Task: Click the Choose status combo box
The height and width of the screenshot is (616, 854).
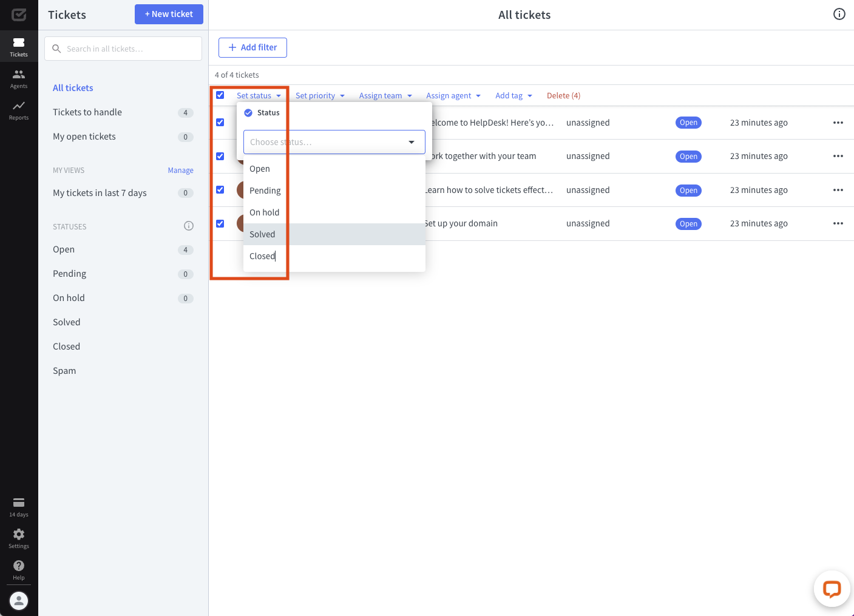Action: point(334,142)
